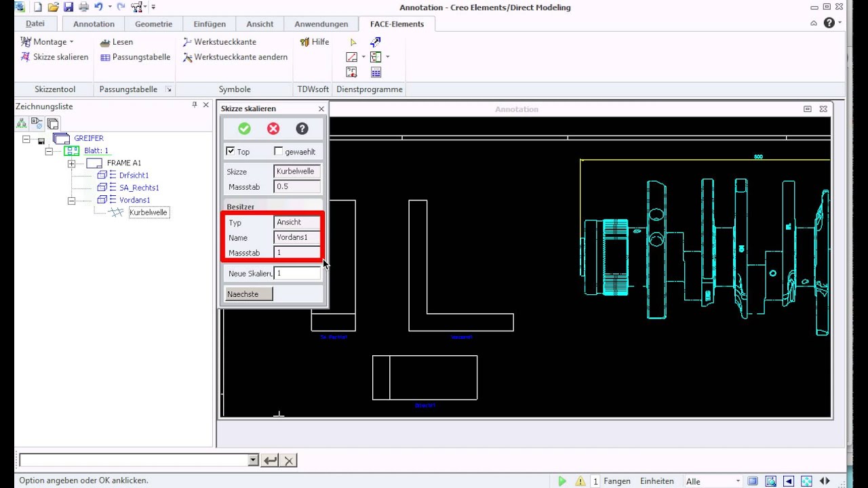The width and height of the screenshot is (868, 488).
Task: Click the Lesen tool in Passungstabelle group
Action: click(117, 41)
